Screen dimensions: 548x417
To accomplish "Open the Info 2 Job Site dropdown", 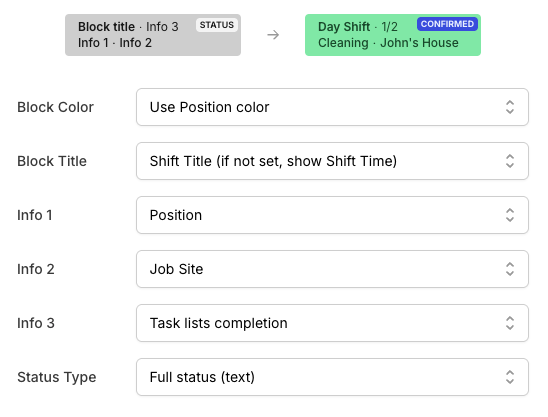I will click(332, 269).
